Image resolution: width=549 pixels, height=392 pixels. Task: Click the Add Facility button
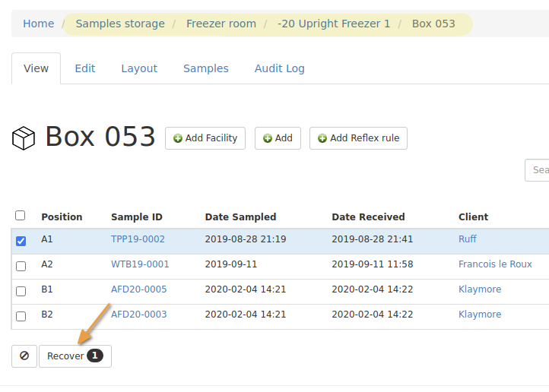205,138
